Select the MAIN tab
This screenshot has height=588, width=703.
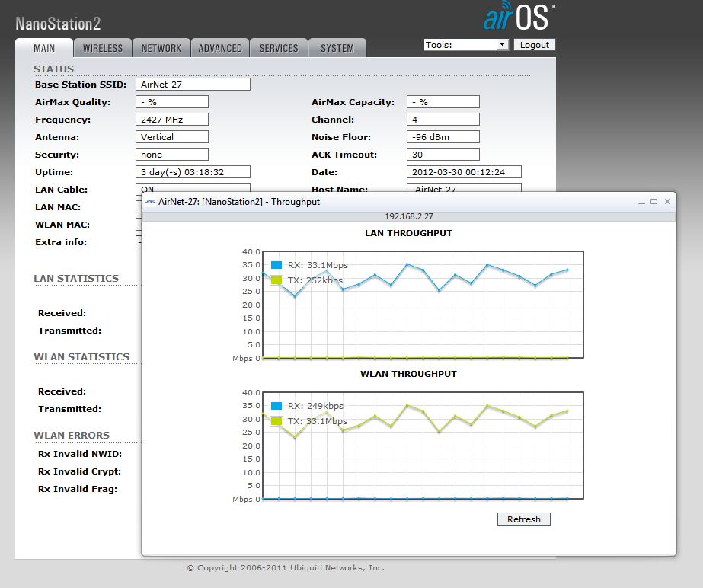[x=44, y=48]
